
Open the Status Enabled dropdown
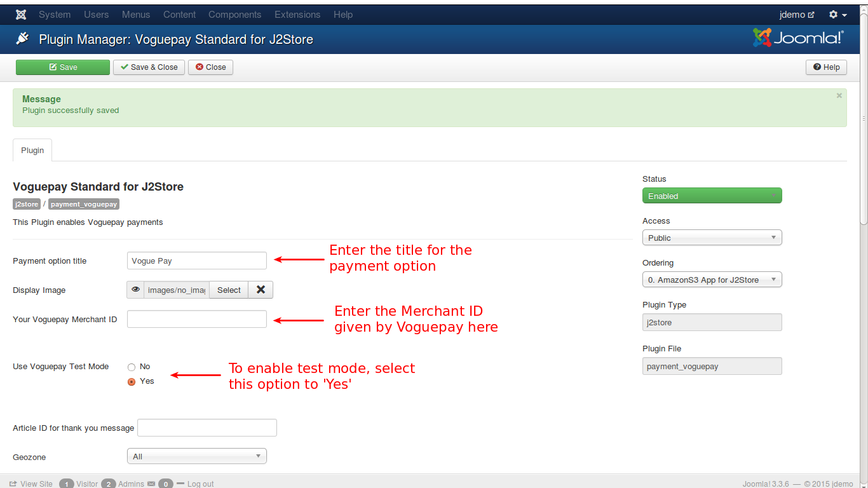pos(712,196)
